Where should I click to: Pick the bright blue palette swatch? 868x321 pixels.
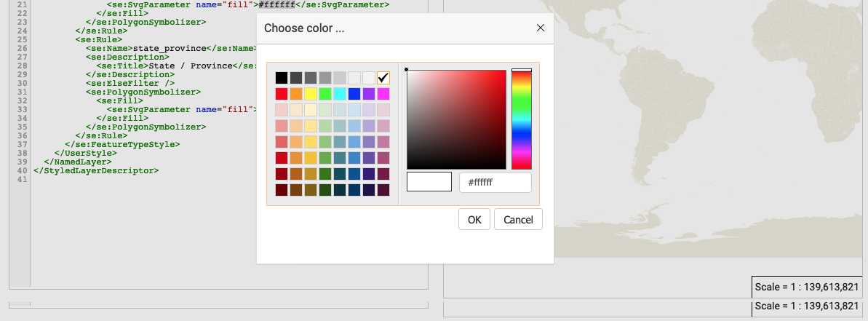pyautogui.click(x=354, y=93)
